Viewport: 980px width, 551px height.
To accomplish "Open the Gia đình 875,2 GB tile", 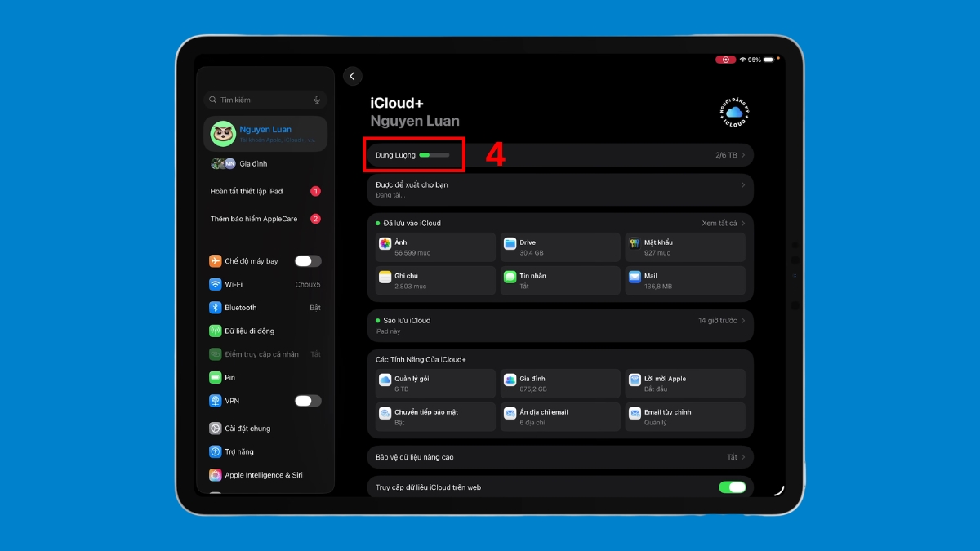I will [561, 384].
